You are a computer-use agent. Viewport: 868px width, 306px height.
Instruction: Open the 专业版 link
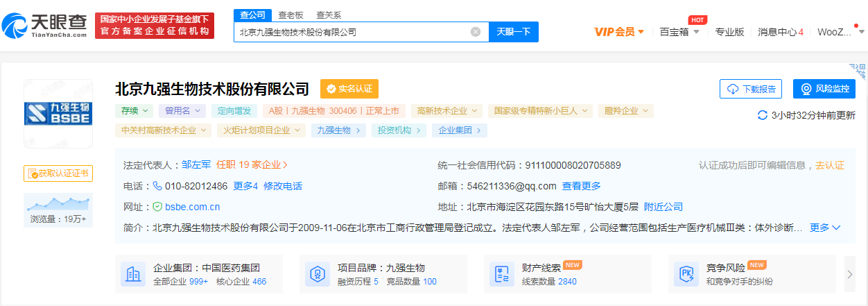[x=729, y=32]
